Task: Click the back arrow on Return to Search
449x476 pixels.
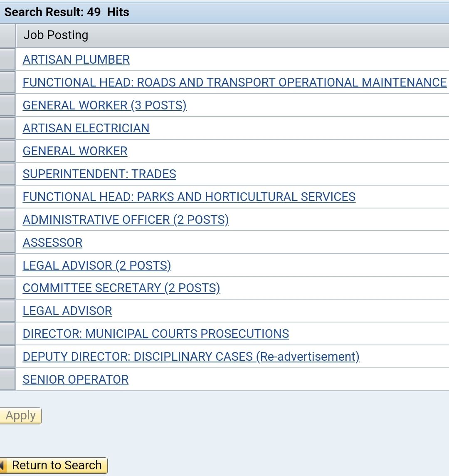Action: [x=5, y=465]
